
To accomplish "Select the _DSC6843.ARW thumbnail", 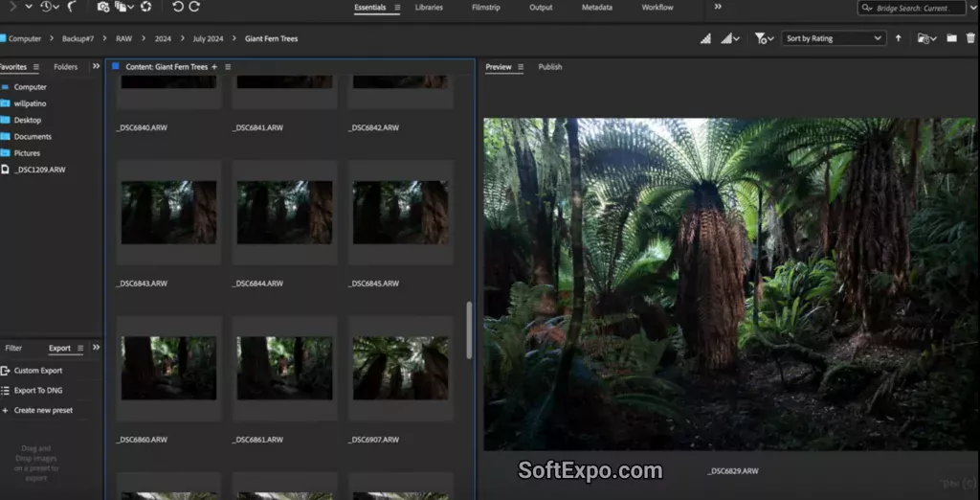I will coord(168,213).
